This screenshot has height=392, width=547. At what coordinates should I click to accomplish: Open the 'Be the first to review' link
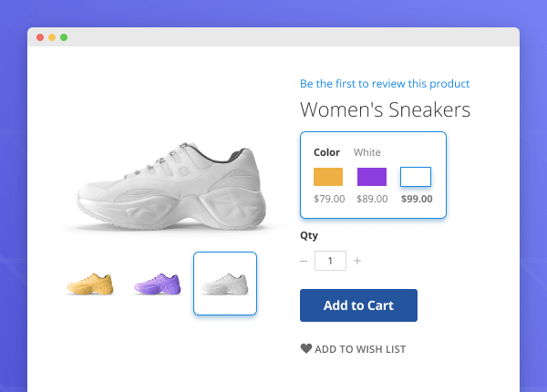(385, 84)
